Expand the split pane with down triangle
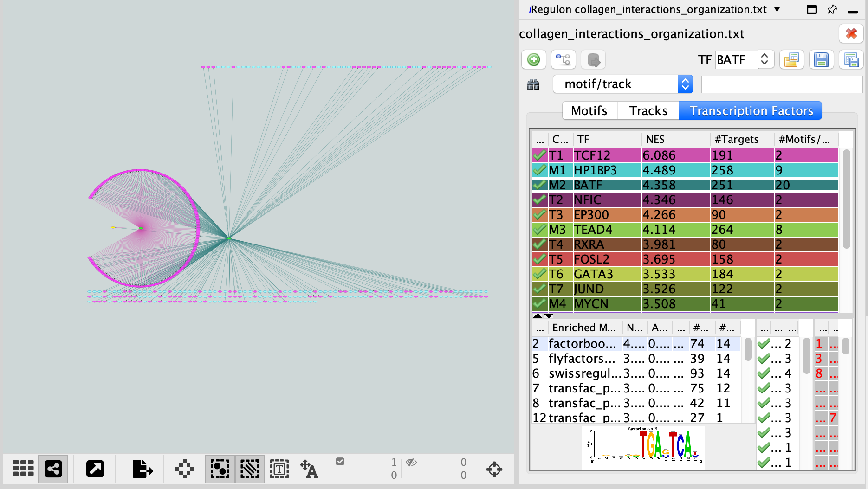 coord(549,316)
